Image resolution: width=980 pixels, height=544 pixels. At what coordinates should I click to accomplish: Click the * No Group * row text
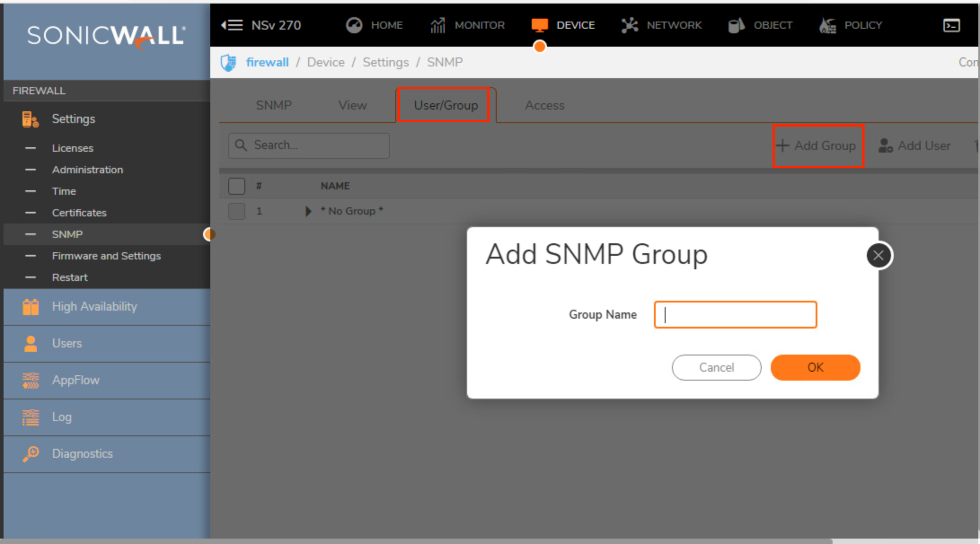pyautogui.click(x=352, y=211)
